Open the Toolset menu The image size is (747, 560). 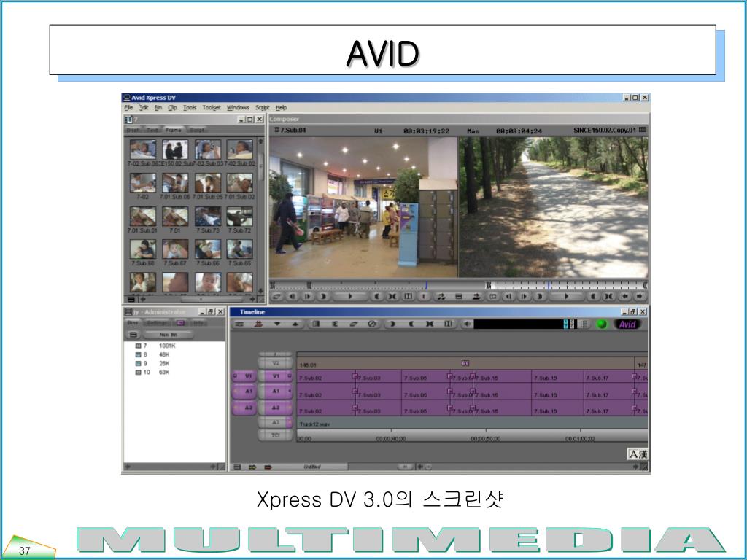pyautogui.click(x=212, y=108)
